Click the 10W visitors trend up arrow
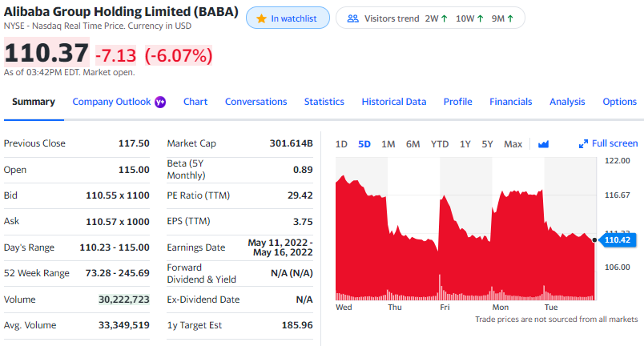Viewport: 644px width, 346px height. [x=480, y=18]
